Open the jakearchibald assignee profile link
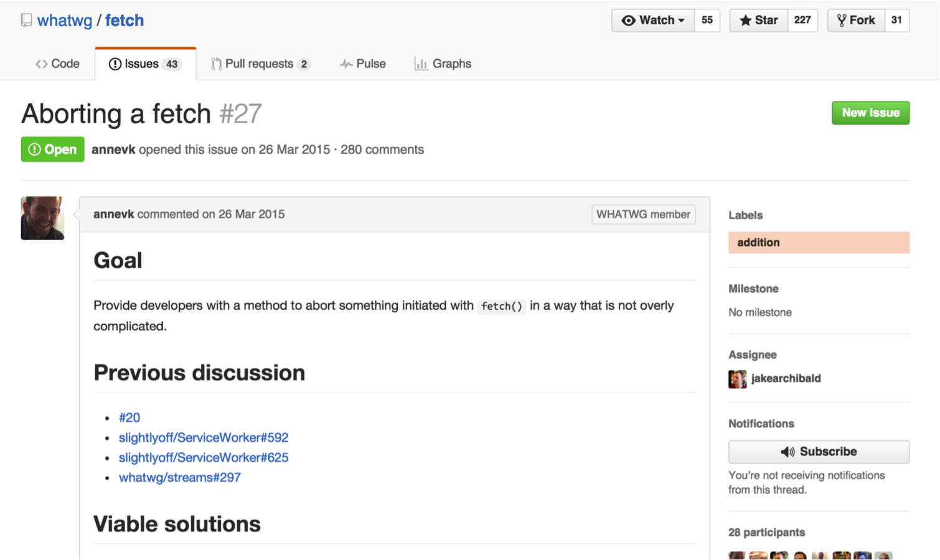940x560 pixels. pos(786,378)
